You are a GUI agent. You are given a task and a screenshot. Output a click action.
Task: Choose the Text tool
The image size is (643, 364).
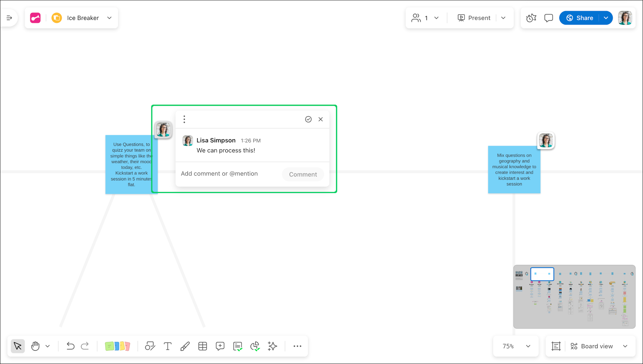click(167, 346)
